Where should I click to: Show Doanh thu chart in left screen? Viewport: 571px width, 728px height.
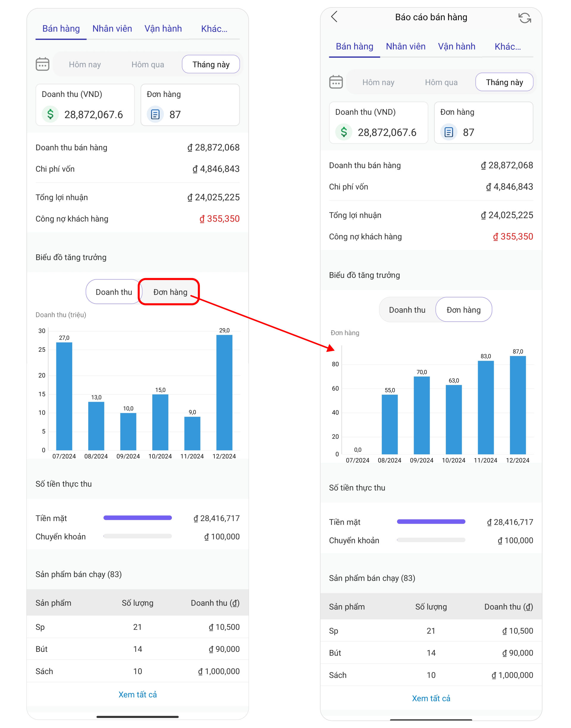(114, 292)
